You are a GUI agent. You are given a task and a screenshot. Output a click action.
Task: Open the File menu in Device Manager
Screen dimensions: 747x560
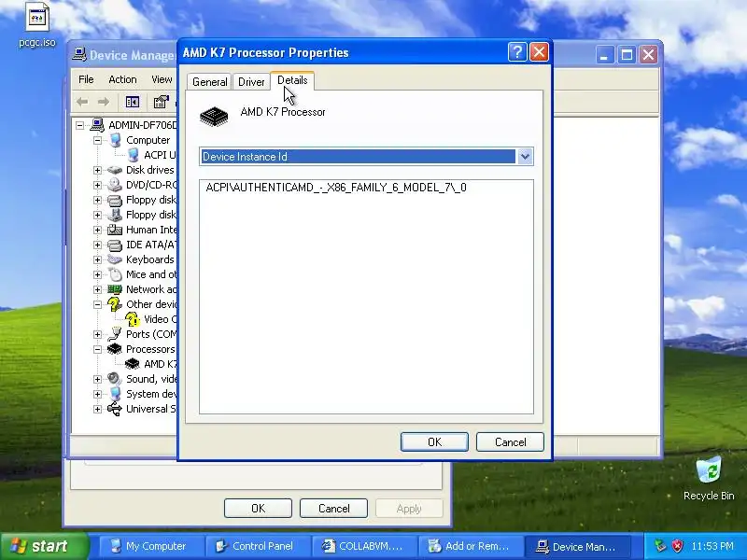86,79
